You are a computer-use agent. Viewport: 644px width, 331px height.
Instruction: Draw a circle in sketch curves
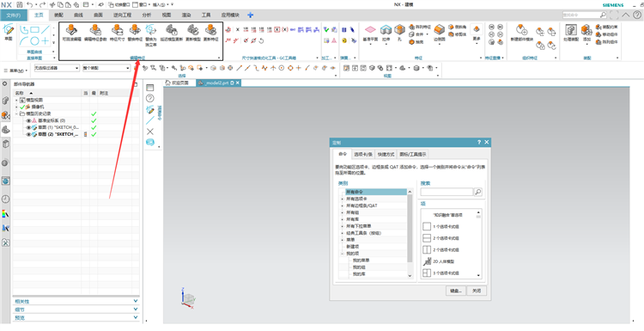35,41
